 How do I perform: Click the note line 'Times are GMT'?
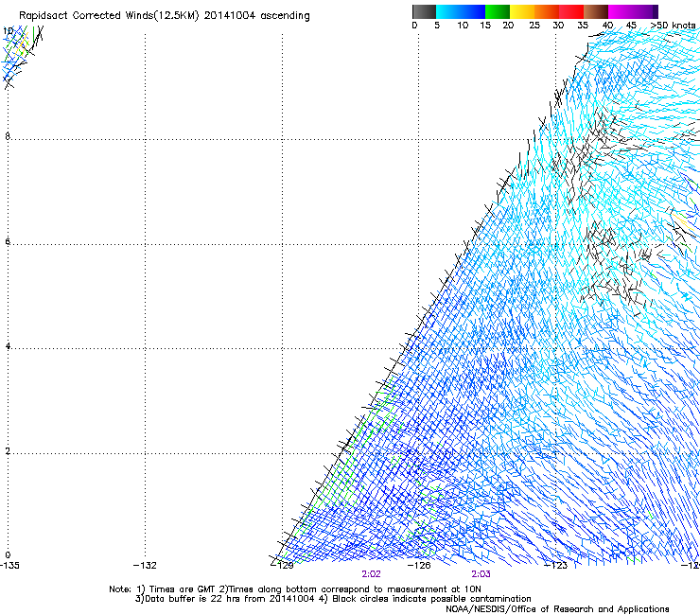[x=183, y=589]
